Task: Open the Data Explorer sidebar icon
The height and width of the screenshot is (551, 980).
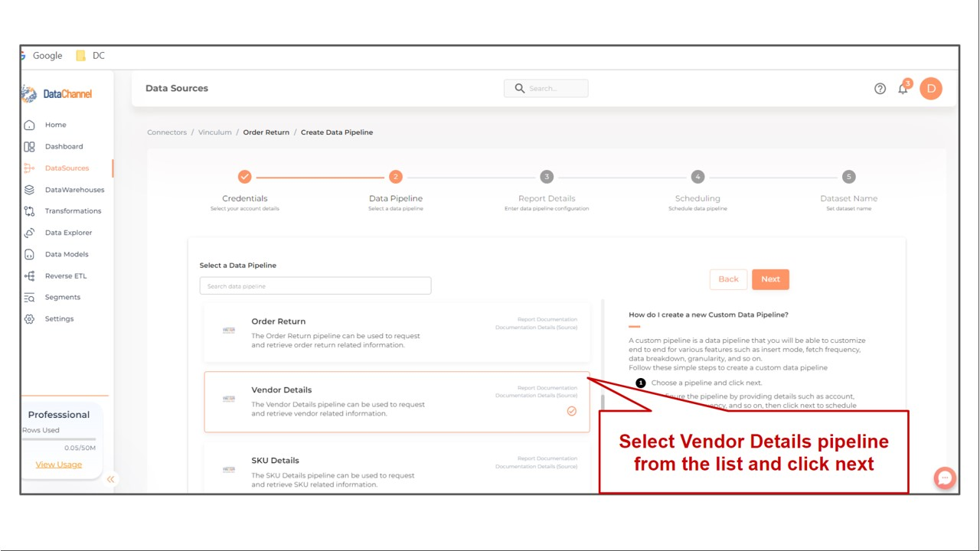Action: [x=29, y=233]
